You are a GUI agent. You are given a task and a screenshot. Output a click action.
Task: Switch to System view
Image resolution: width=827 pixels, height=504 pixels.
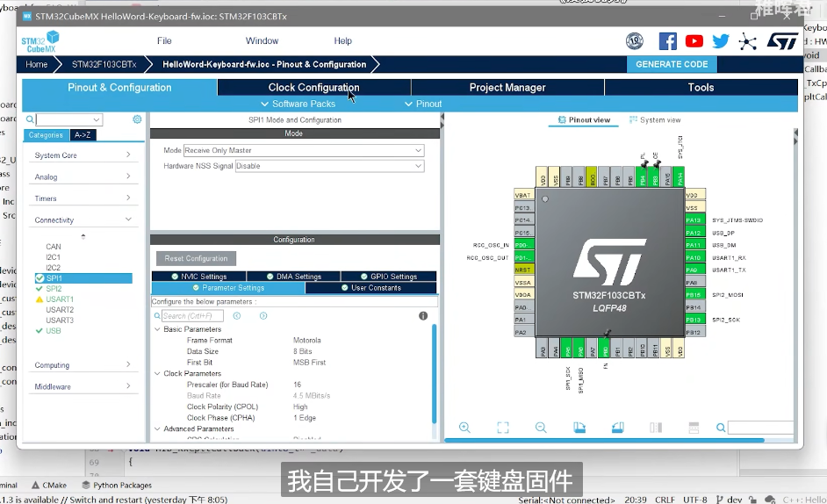[655, 120]
